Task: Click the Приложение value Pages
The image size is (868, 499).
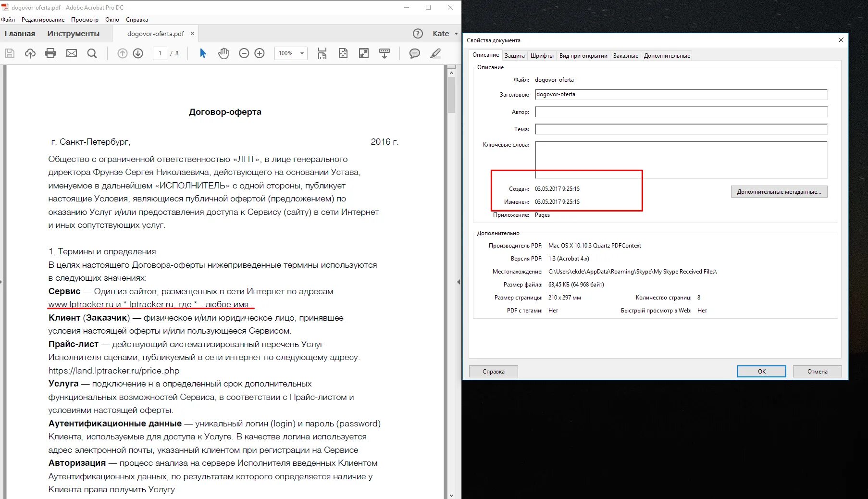Action: (x=542, y=215)
